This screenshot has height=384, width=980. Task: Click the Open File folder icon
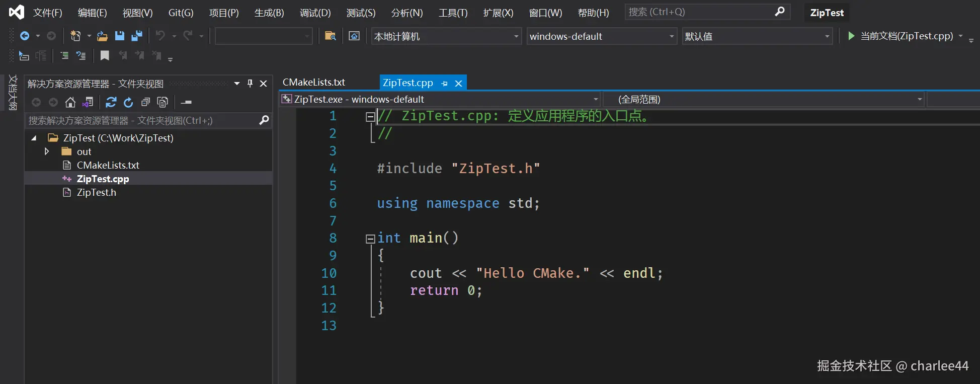pyautogui.click(x=102, y=36)
